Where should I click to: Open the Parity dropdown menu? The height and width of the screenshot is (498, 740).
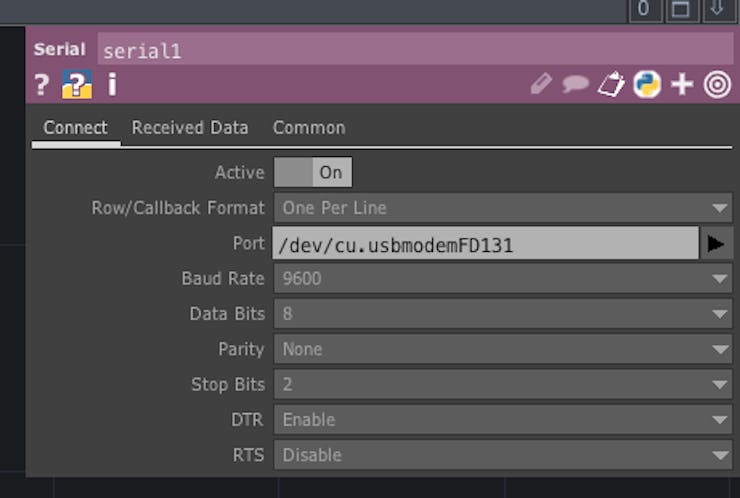point(503,349)
